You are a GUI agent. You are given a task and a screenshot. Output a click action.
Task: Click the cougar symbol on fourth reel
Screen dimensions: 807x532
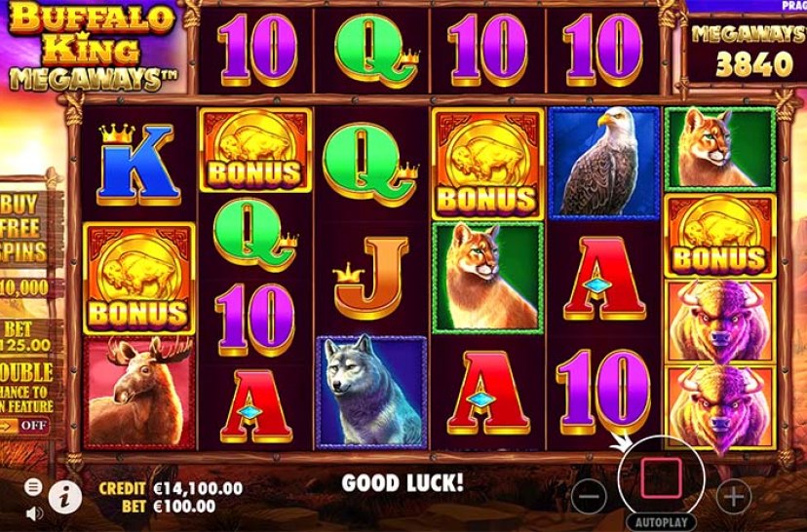pyautogui.click(x=488, y=278)
